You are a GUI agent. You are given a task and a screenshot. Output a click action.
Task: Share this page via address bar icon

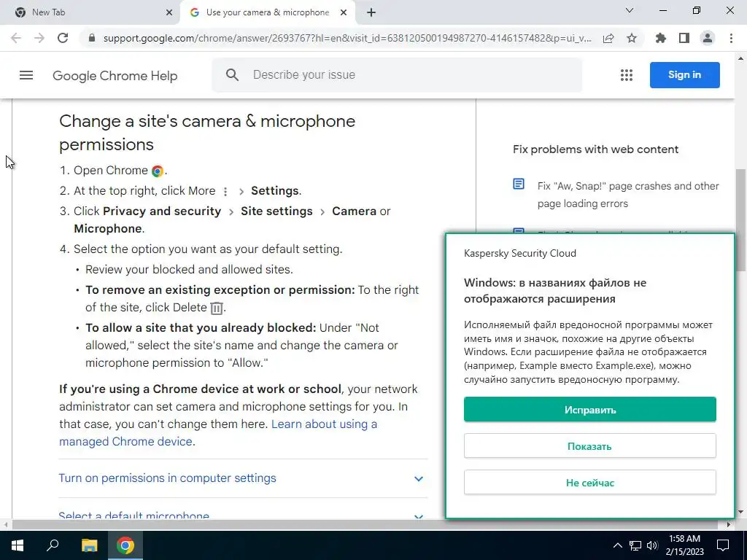click(x=608, y=38)
